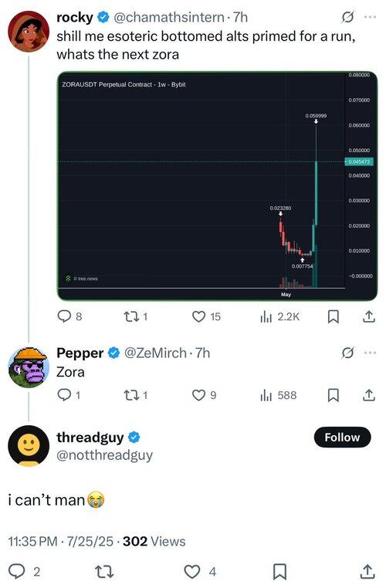The width and height of the screenshot is (386, 588).
Task: Open rocky's profile avatar
Action: [x=29, y=31]
